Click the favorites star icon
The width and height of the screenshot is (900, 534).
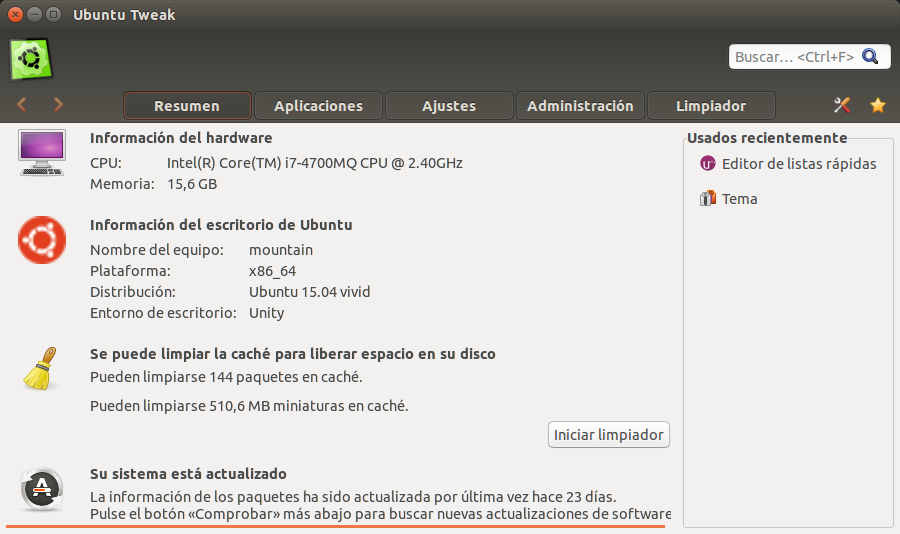pos(878,105)
